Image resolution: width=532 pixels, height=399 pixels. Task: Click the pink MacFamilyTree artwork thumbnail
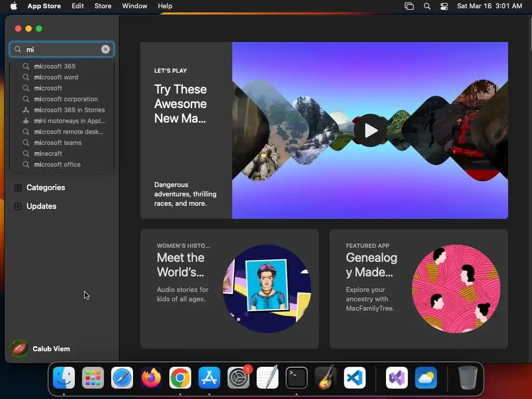click(456, 289)
